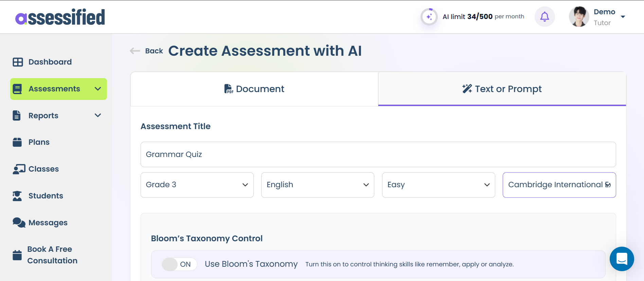Open the Easy difficulty dropdown

438,185
